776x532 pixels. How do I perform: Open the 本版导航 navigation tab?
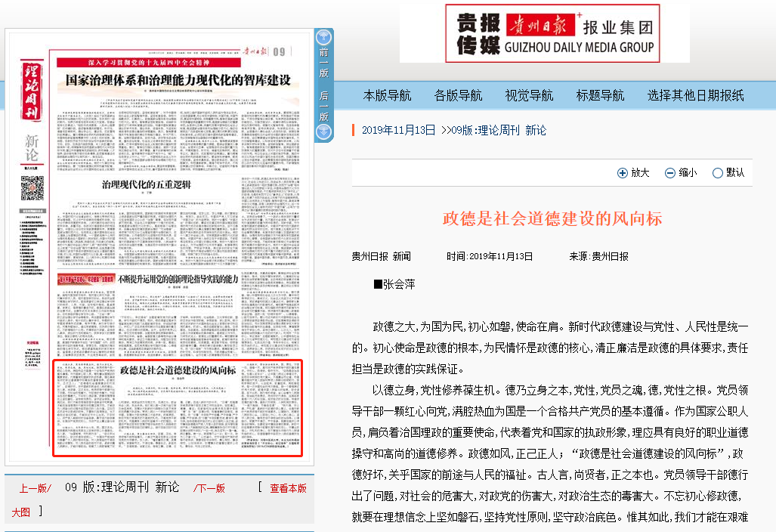(387, 95)
